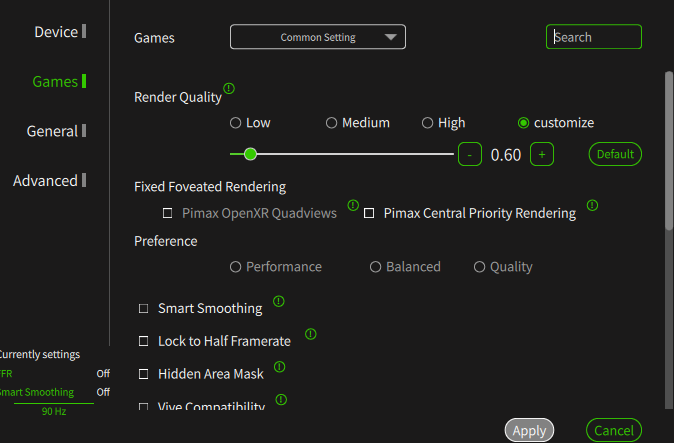Screen dimensions: 674x443
Task: Select the High render quality radio button
Action: point(427,123)
